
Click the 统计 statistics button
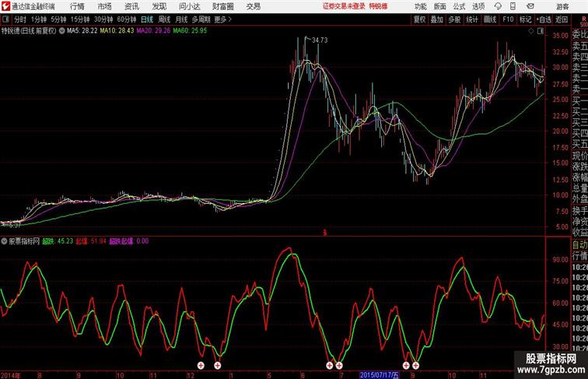point(472,19)
